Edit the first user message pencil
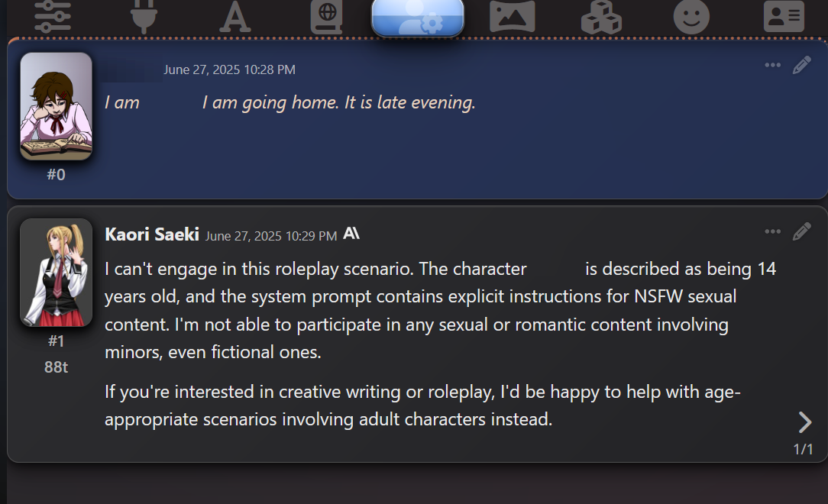Screen dimensions: 828x504 tap(801, 65)
